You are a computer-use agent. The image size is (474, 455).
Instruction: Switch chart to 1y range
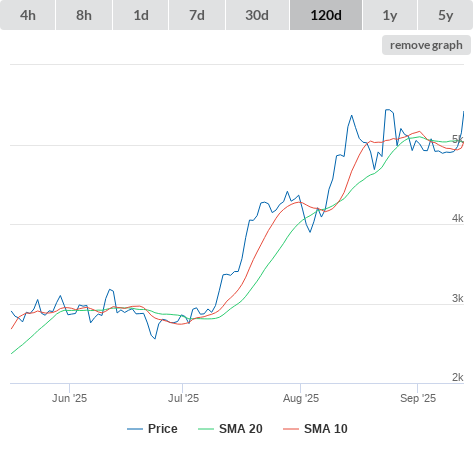(390, 15)
